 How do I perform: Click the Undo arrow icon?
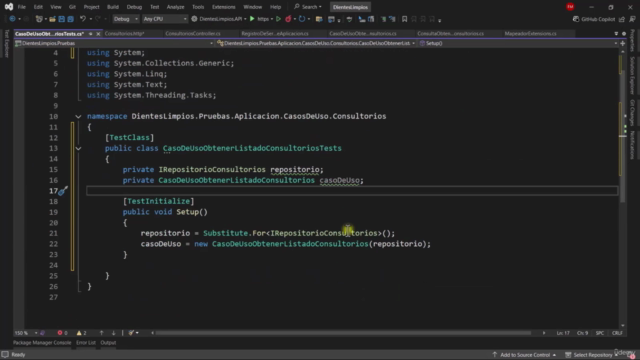tap(83, 19)
